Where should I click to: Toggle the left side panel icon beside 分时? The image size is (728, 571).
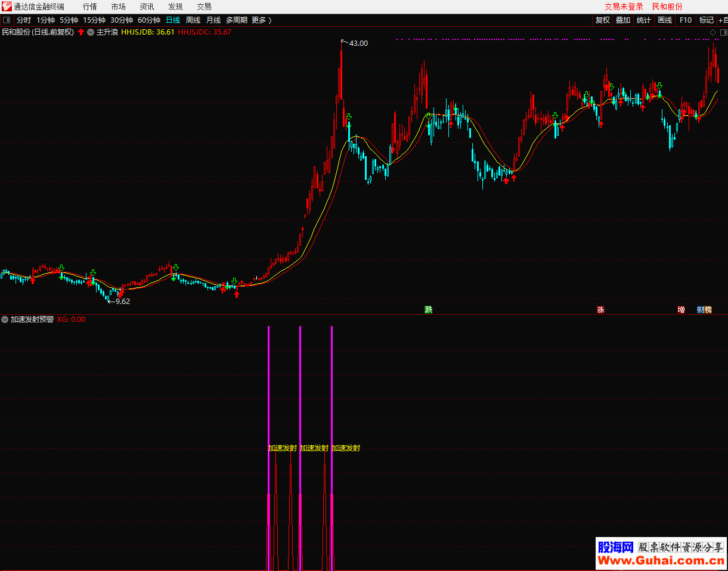(7, 20)
